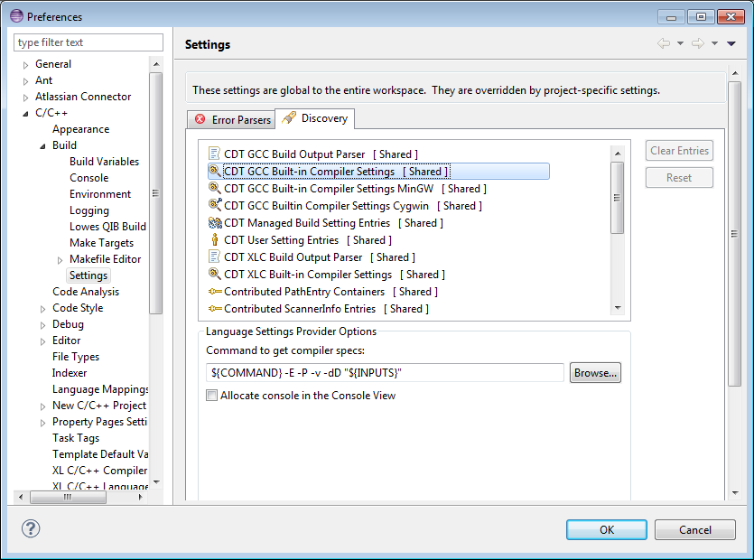This screenshot has width=754, height=560.
Task: Open the Console preference page
Action: (x=89, y=178)
